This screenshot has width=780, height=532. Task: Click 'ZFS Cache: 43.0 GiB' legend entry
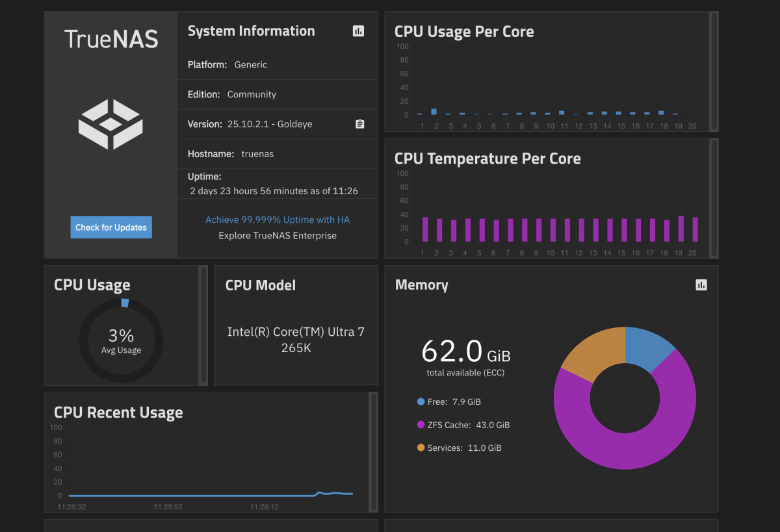pos(463,425)
